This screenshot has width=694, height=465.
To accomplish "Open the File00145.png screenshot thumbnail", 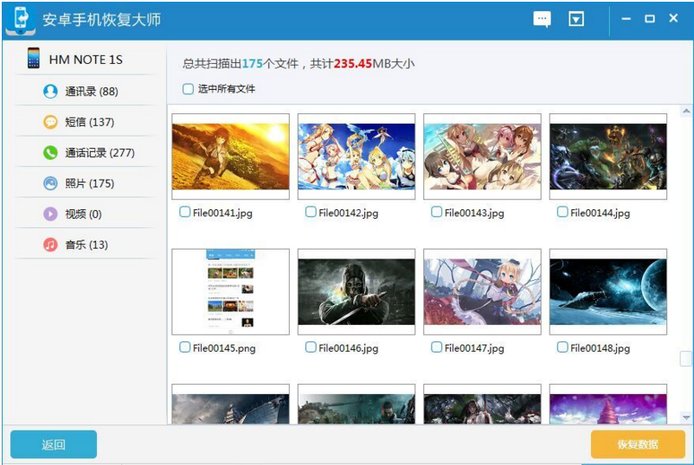I will pos(231,292).
